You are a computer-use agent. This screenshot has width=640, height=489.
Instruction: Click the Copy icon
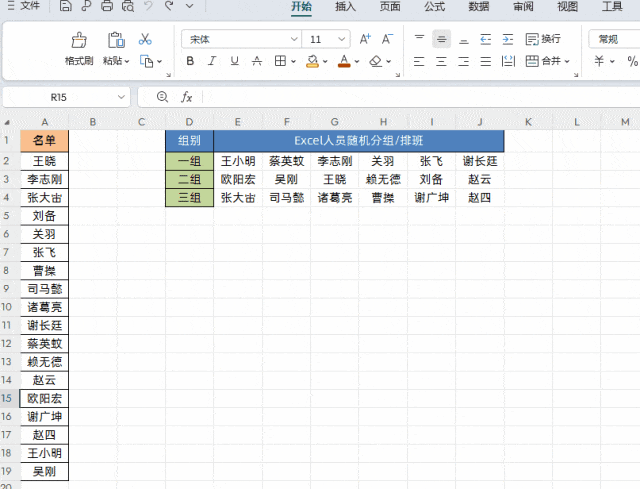pyautogui.click(x=147, y=62)
